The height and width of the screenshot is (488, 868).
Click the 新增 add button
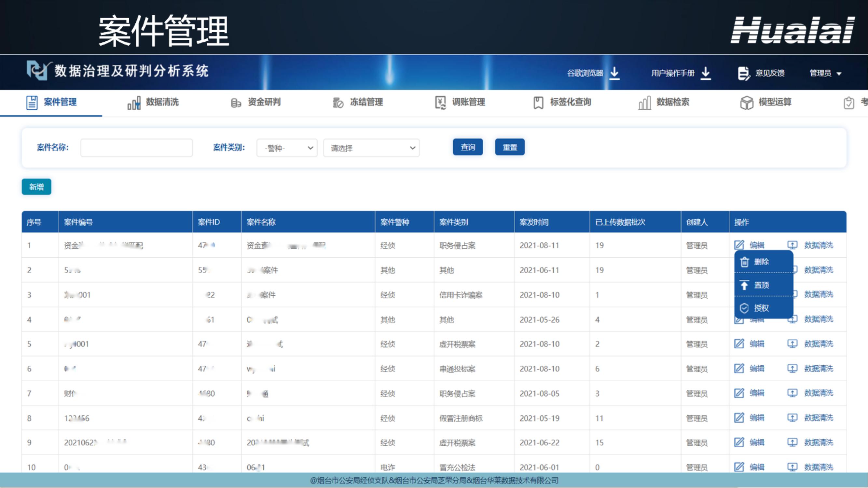click(x=36, y=187)
